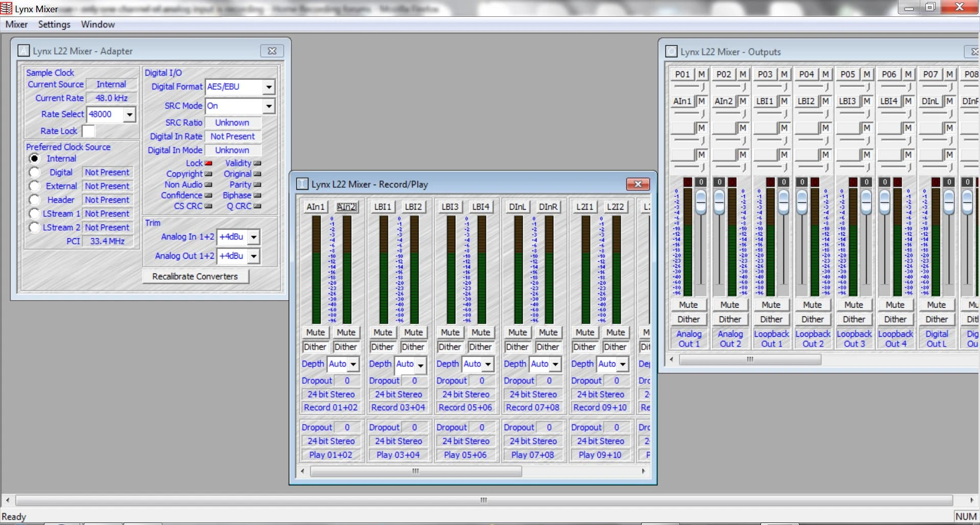Toggle M mute next to P01 in Outputs
980x525 pixels.
[701, 74]
